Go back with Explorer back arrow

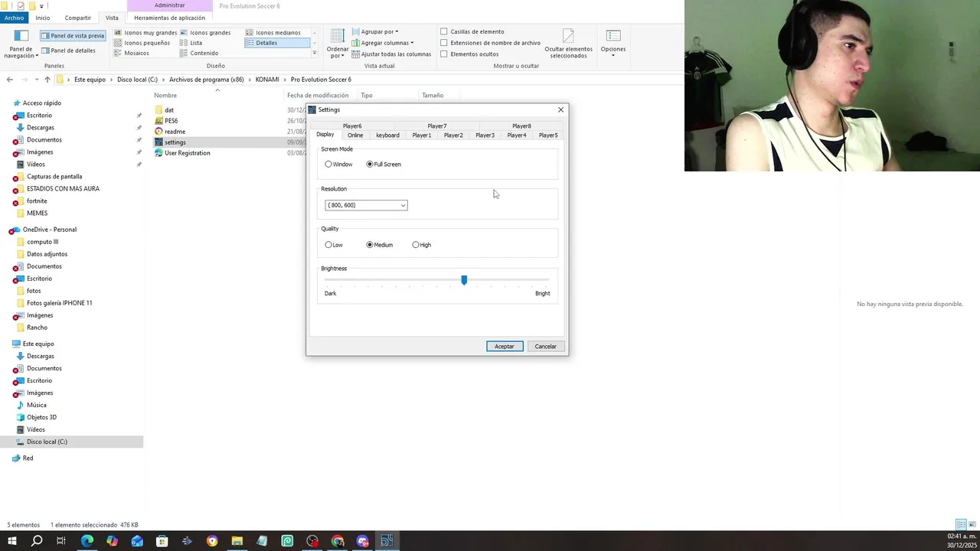[9, 80]
